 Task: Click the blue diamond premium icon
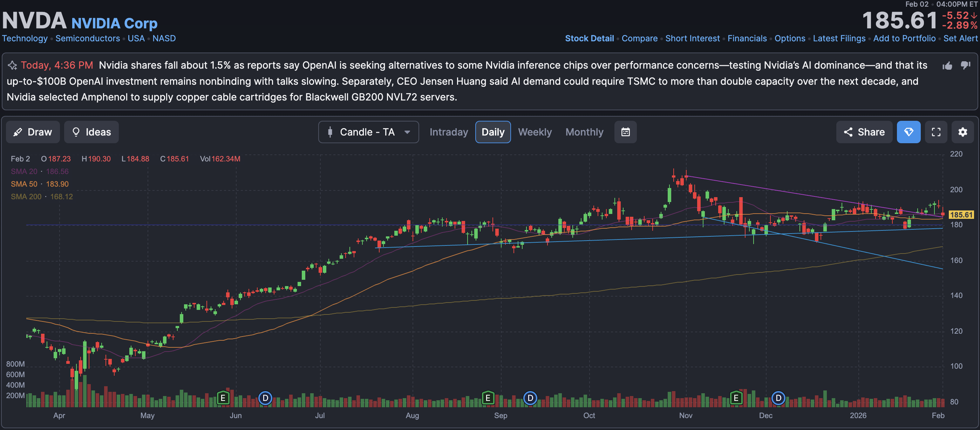pyautogui.click(x=908, y=132)
